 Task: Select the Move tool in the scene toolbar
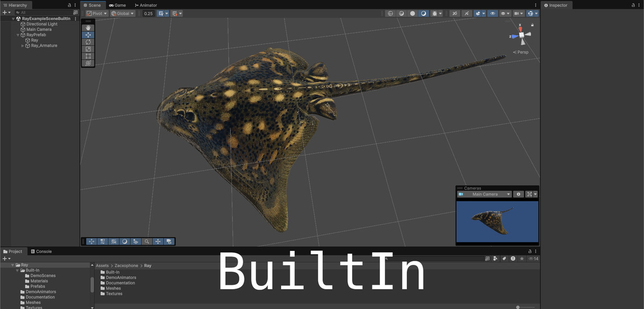coord(88,35)
